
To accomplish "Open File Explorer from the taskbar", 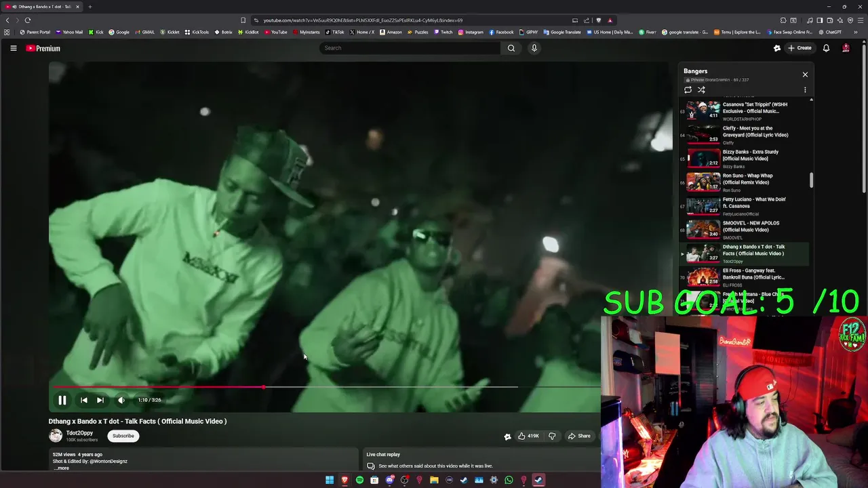I will click(434, 480).
